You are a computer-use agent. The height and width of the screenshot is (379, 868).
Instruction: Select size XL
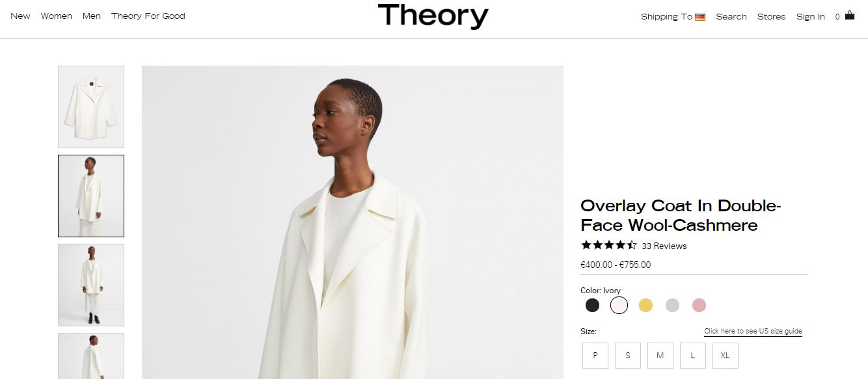[x=726, y=356]
